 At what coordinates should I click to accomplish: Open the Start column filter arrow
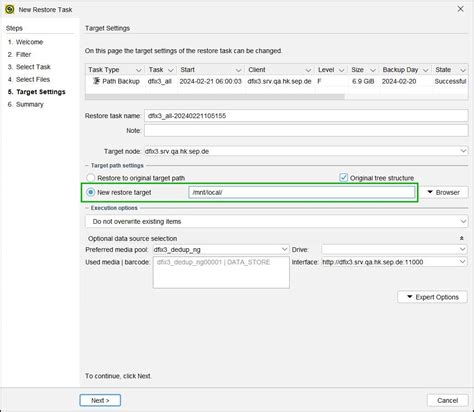(x=238, y=70)
